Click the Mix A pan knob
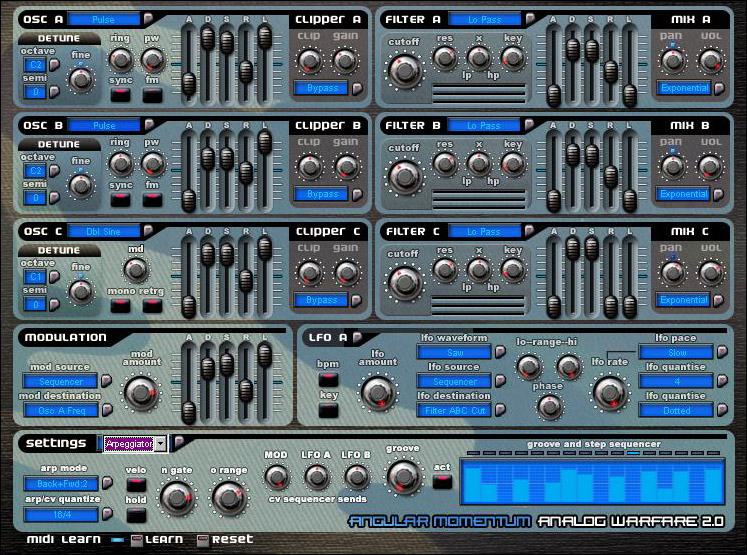The image size is (747, 555). [672, 61]
